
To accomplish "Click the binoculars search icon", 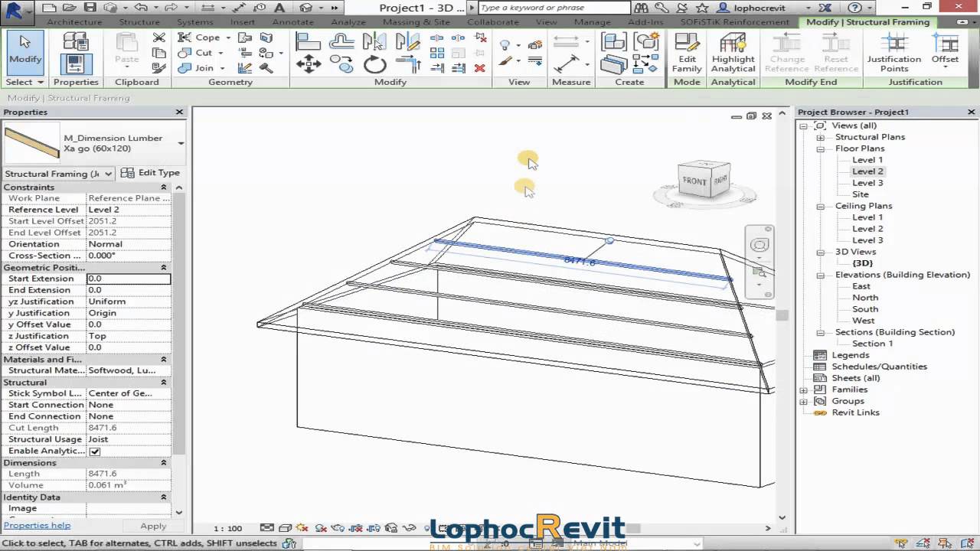I will point(642,8).
